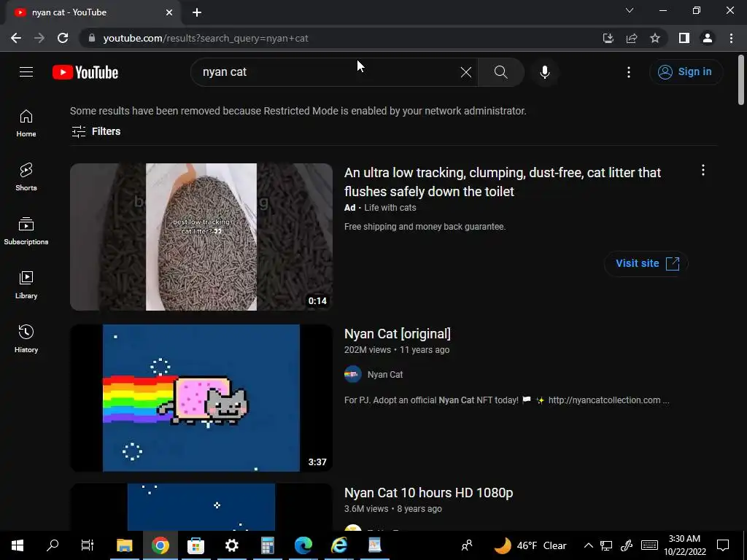Screen dimensions: 747x560
Task: Open the notification center icon
Action: (x=723, y=545)
